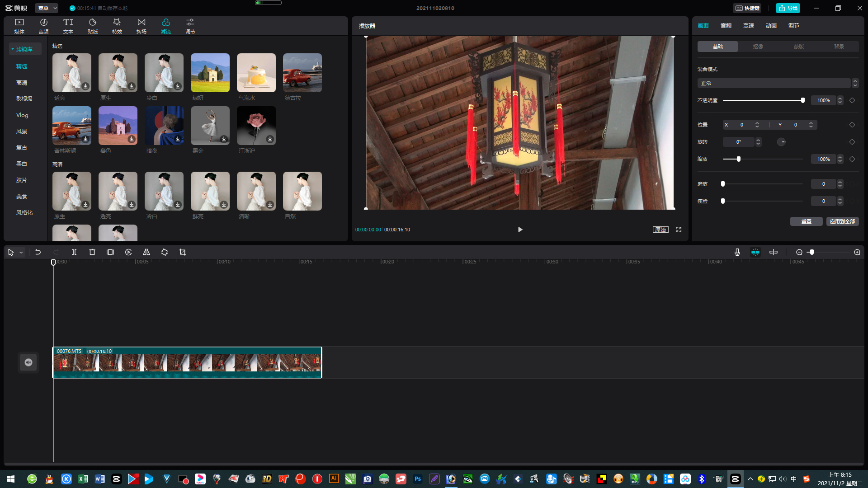Open the Effects (特效) panel
Screen dimensions: 868x488
pos(117,26)
